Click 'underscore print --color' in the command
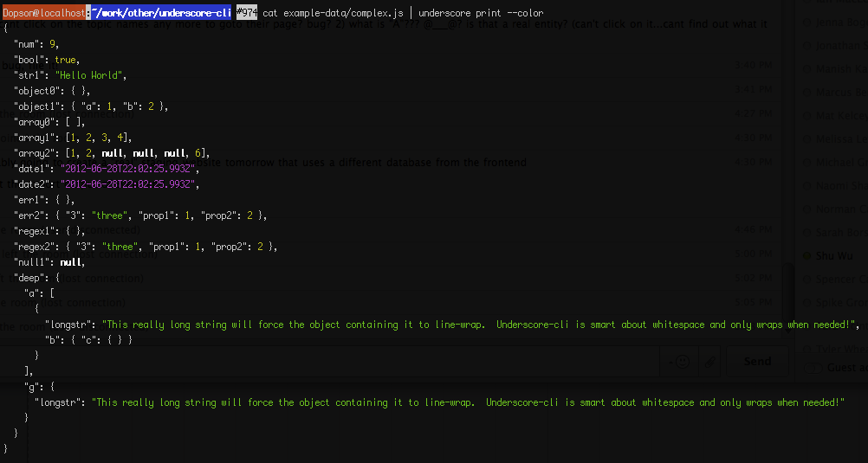Image resolution: width=868 pixels, height=463 pixels. pyautogui.click(x=481, y=13)
